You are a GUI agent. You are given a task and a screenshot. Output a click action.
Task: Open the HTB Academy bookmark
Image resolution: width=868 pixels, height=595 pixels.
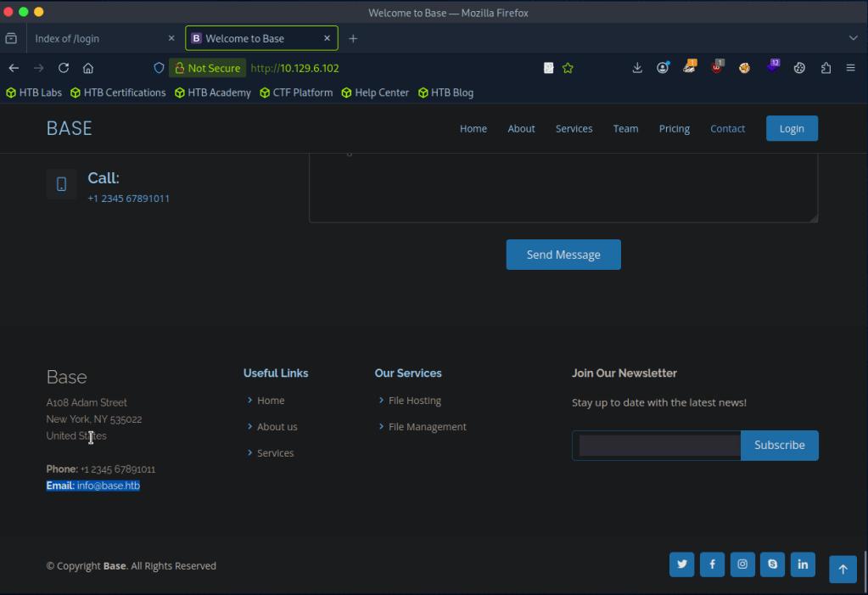point(219,93)
